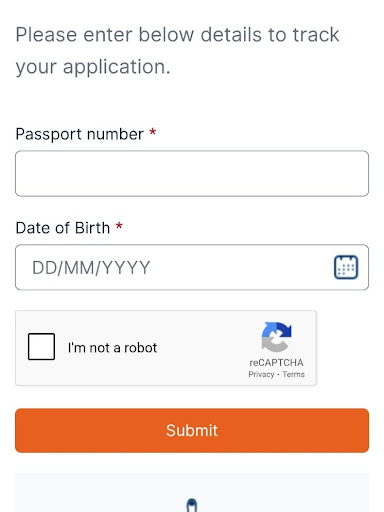Viewport: 384px width, 512px height.
Task: Click the reCAPTCHA brand text
Action: [276, 362]
